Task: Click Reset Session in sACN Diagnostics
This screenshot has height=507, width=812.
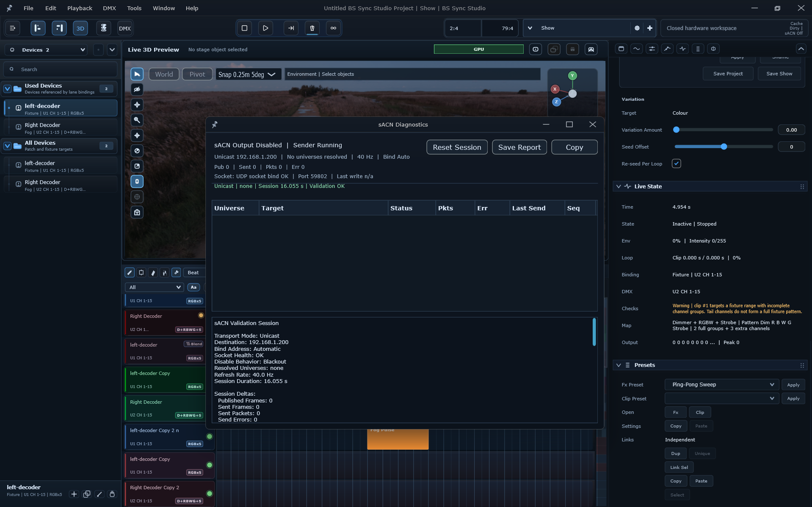Action: 457,147
